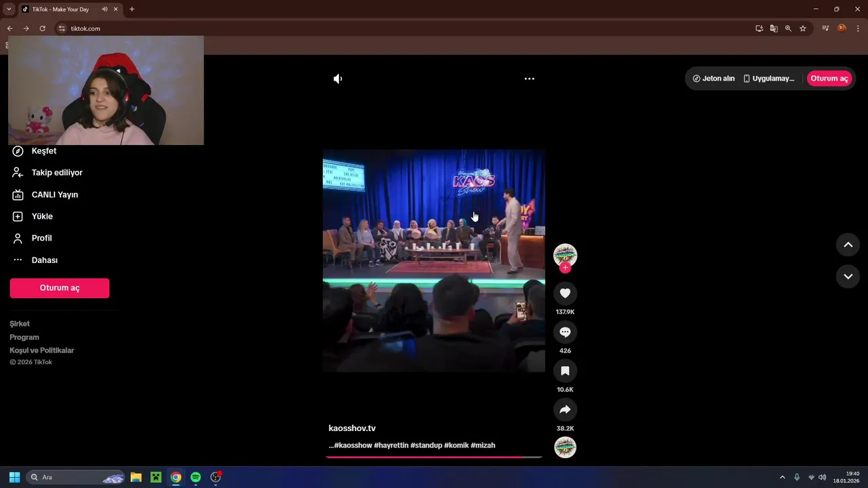Click the Jeton alın button
Viewport: 868px width, 488px height.
(713, 79)
